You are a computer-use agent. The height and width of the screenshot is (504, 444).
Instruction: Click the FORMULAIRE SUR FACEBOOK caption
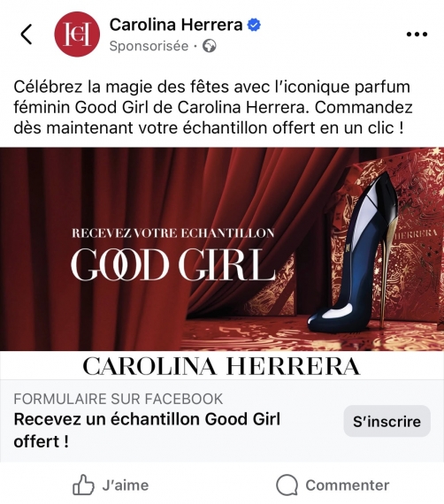coord(119,399)
